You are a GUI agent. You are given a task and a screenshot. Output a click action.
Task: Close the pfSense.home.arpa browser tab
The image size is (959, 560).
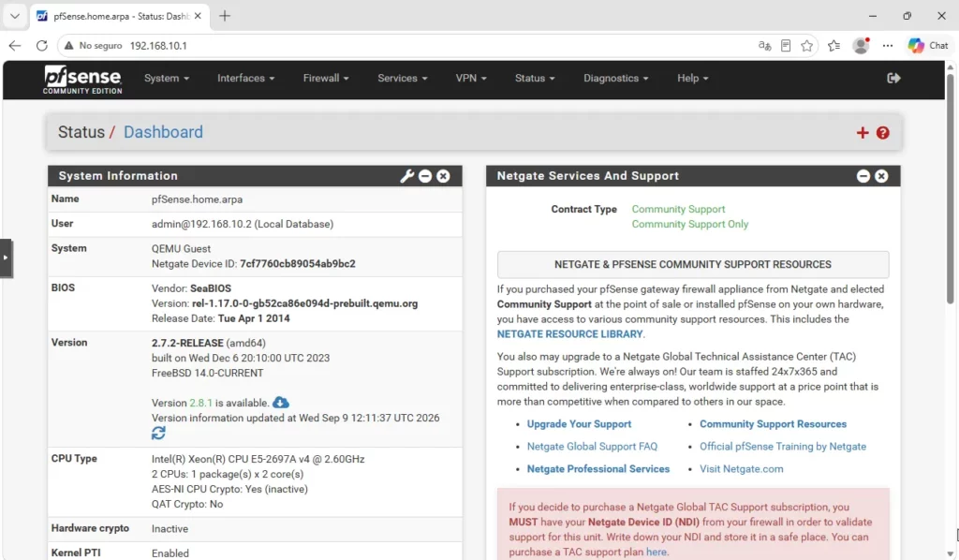198,16
